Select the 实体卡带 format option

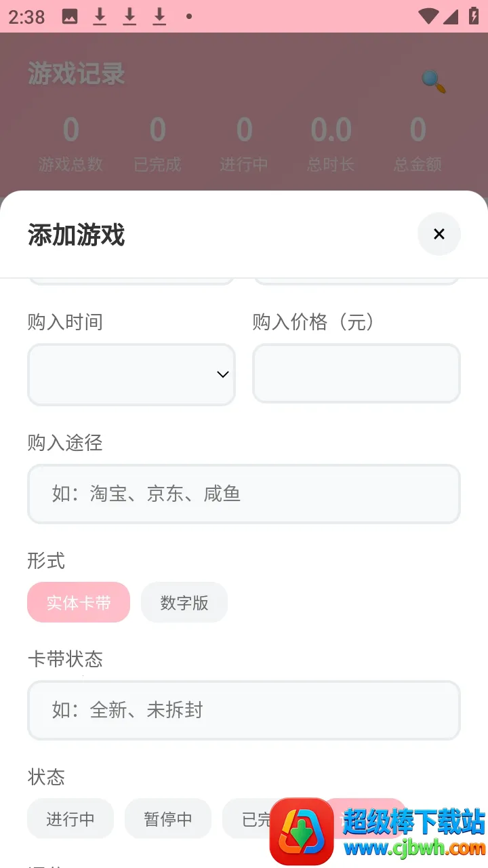click(x=79, y=602)
